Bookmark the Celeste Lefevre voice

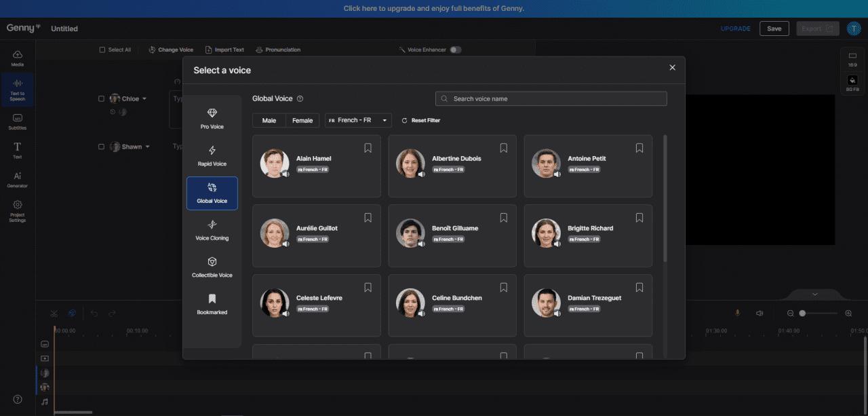[x=368, y=288]
